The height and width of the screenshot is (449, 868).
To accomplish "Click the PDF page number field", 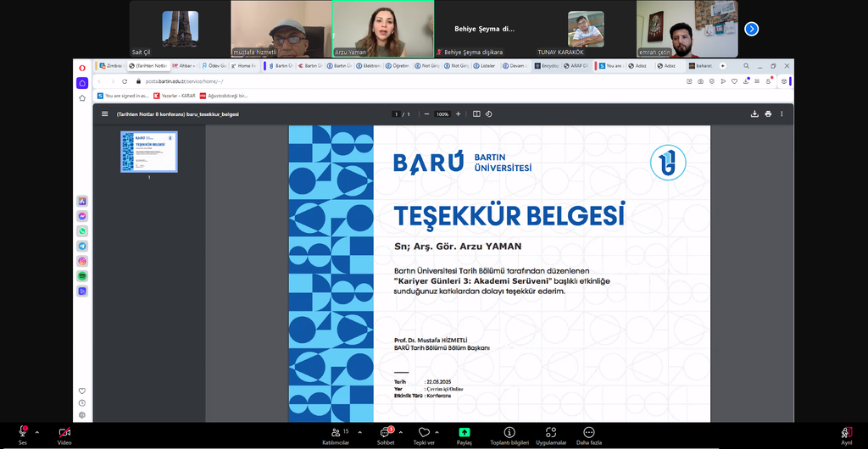I will tap(396, 114).
